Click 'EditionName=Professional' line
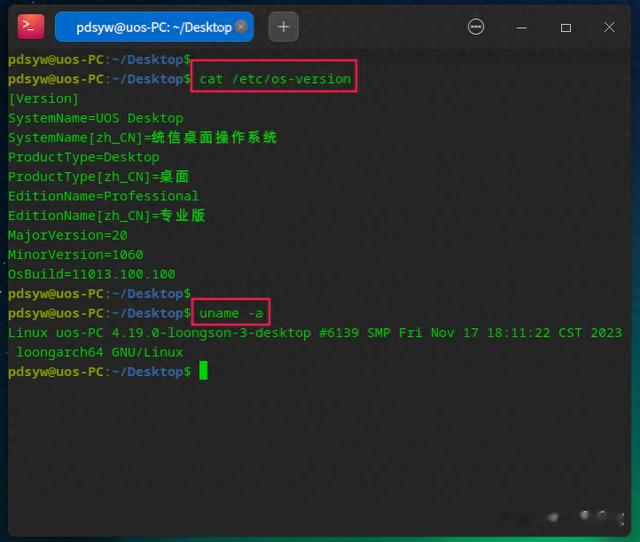This screenshot has width=640, height=542. point(104,196)
